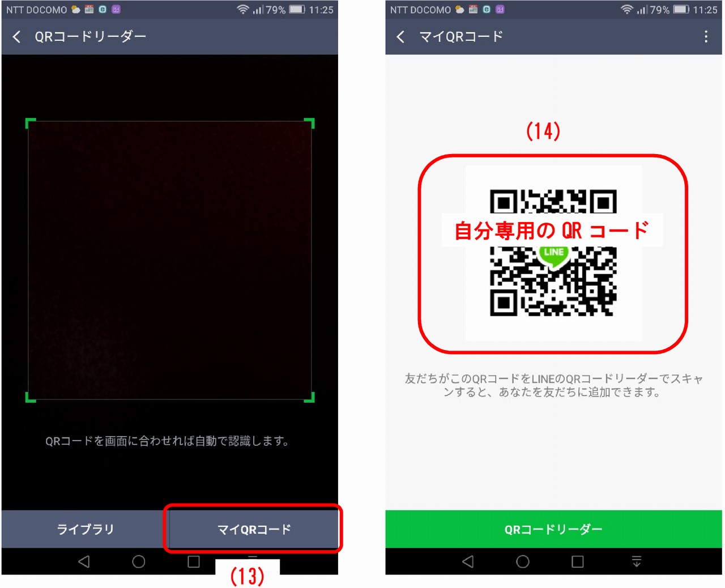The width and height of the screenshot is (725, 588).
Task: Tap Android back button on left phone
Action: pyautogui.click(x=84, y=561)
